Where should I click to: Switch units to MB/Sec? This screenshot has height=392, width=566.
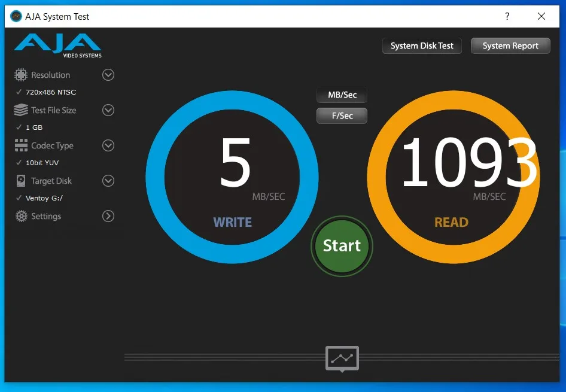coord(342,95)
